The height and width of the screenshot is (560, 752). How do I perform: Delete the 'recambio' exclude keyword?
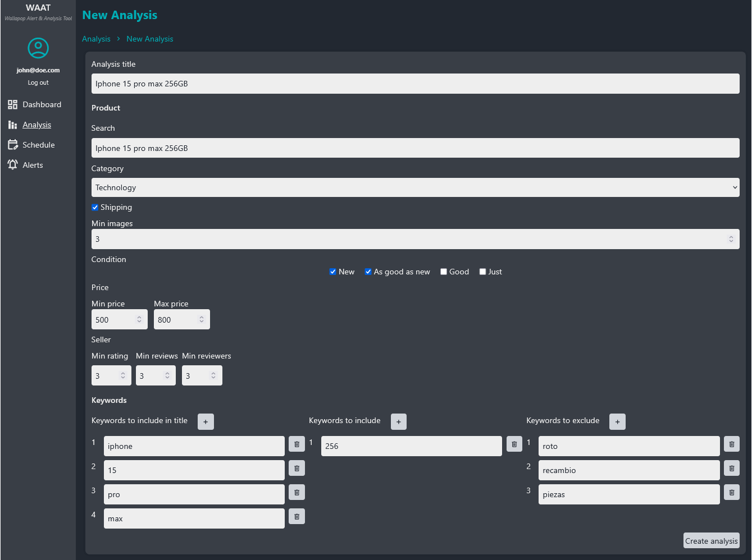(x=732, y=468)
